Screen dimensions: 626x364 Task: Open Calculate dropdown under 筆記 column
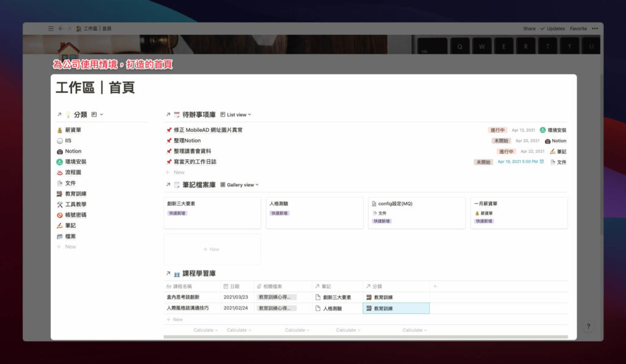click(x=348, y=330)
